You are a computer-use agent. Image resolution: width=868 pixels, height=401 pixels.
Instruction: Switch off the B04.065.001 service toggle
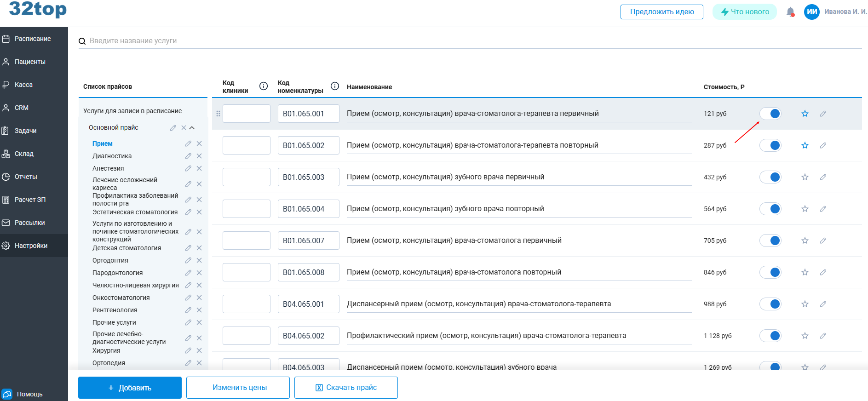[x=770, y=304]
